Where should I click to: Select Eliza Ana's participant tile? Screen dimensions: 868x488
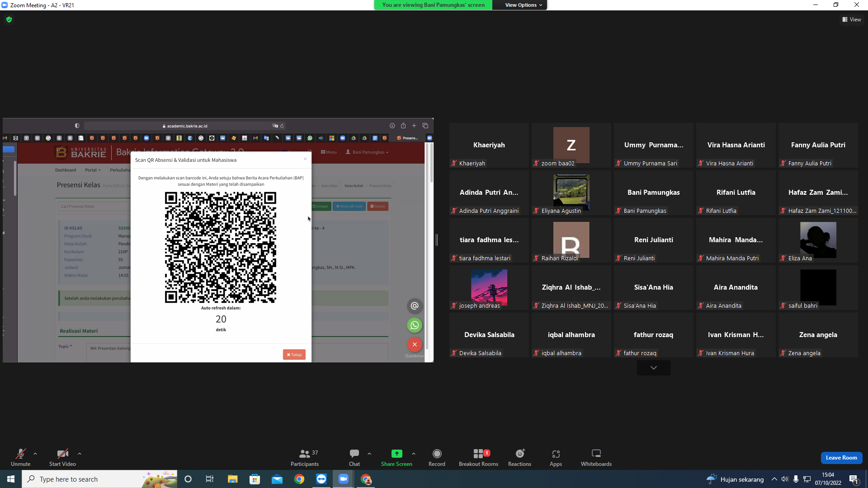pyautogui.click(x=818, y=240)
